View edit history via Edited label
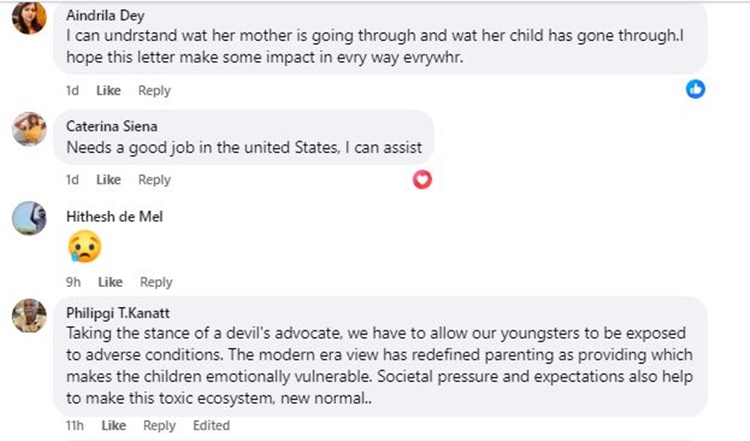Viewport: 750px width, 441px height. coord(211,425)
